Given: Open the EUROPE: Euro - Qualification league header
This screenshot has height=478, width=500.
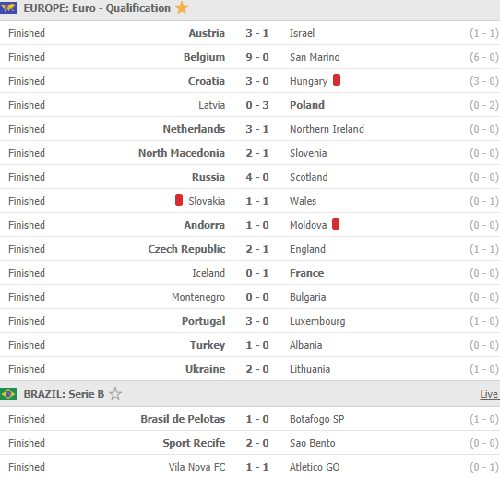Looking at the screenshot, I should click(x=97, y=8).
